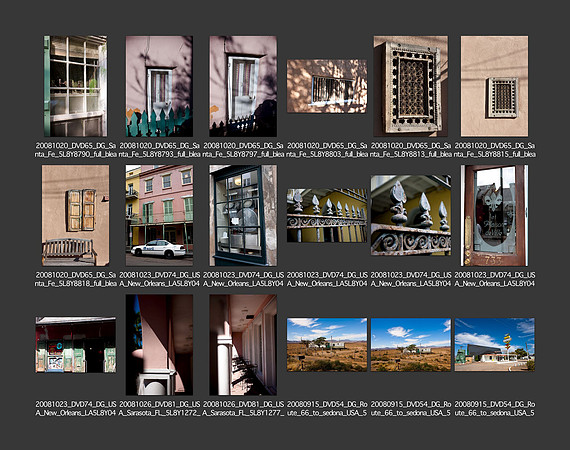Open the barred window with dappled shadows photo
The width and height of the screenshot is (570, 450).
click(327, 86)
